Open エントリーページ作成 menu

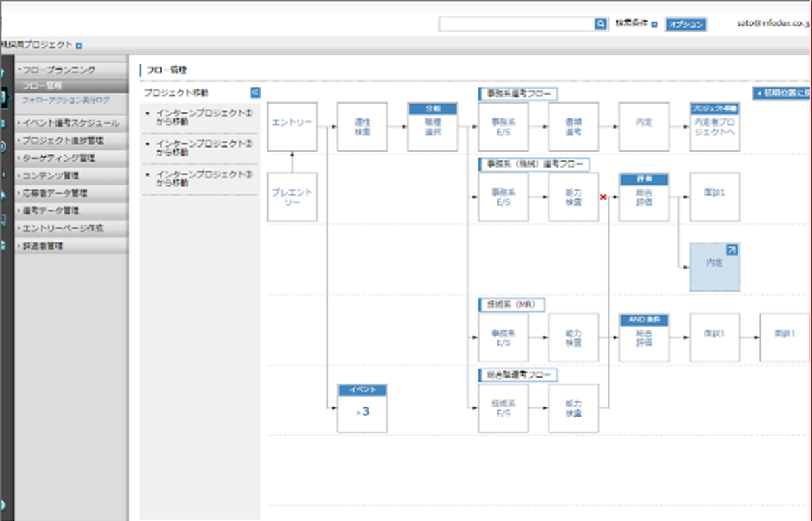tap(72, 229)
